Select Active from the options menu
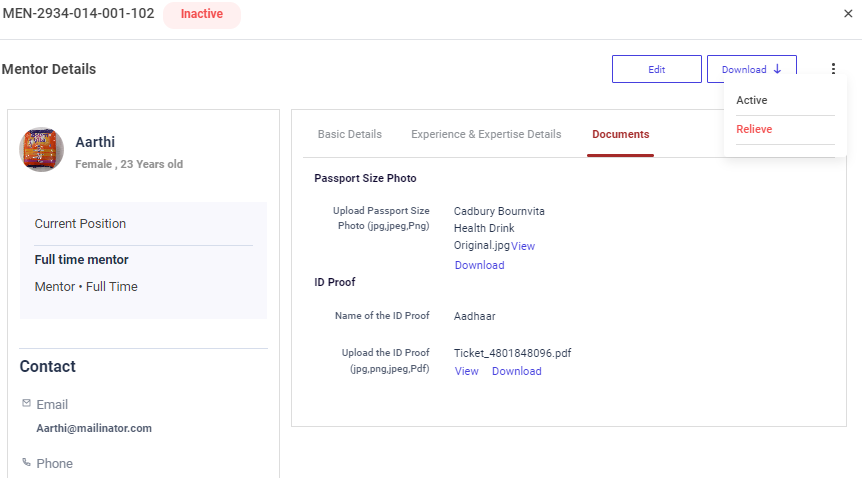Screen dimensions: 862x478 pos(752,100)
